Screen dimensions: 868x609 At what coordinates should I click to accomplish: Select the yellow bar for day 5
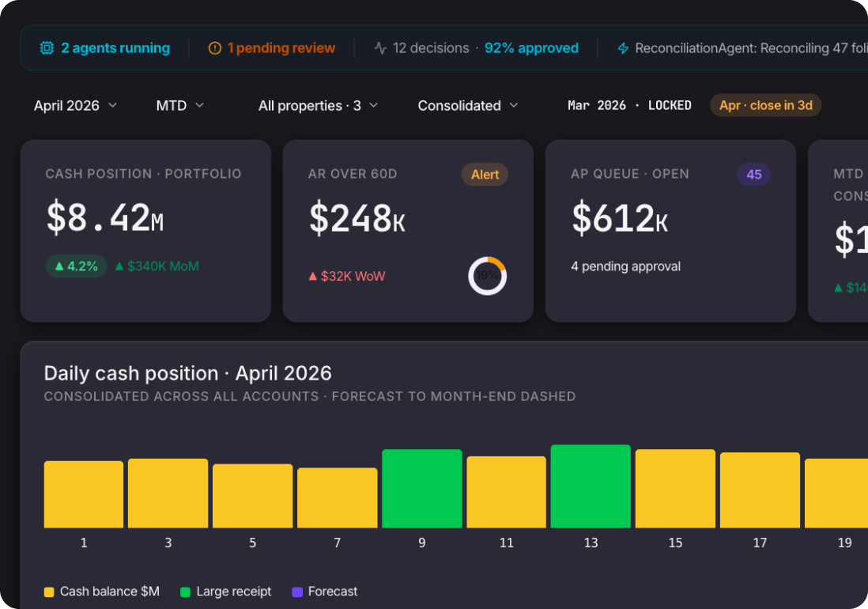pos(252,495)
